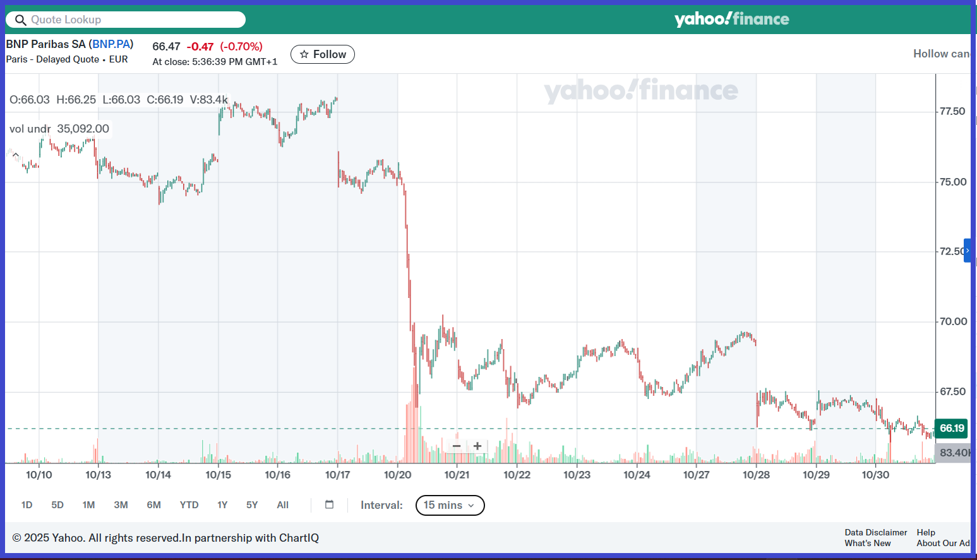The image size is (977, 560).
Task: Click the blue side panel arrow
Action: click(x=967, y=251)
